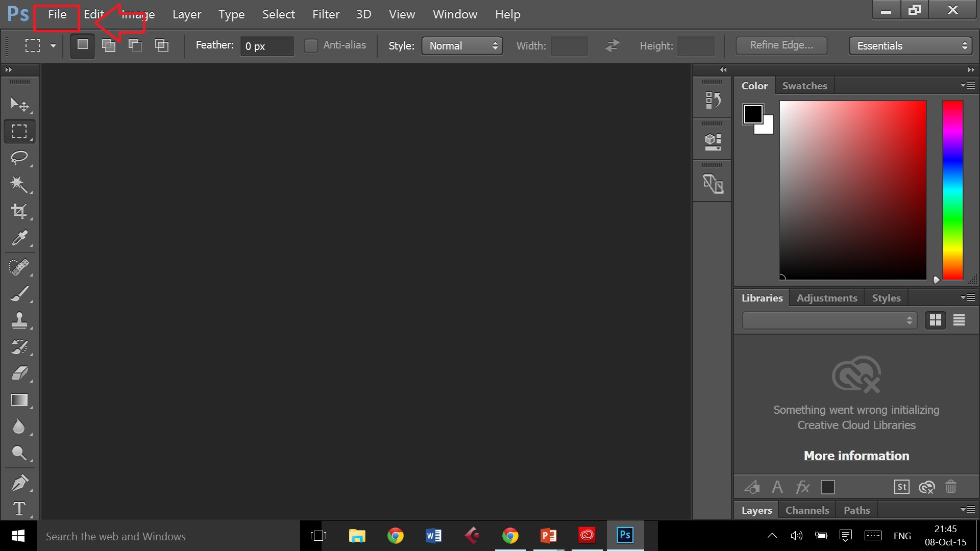Select the Lasso tool
Viewport: 980px width, 551px height.
[19, 158]
